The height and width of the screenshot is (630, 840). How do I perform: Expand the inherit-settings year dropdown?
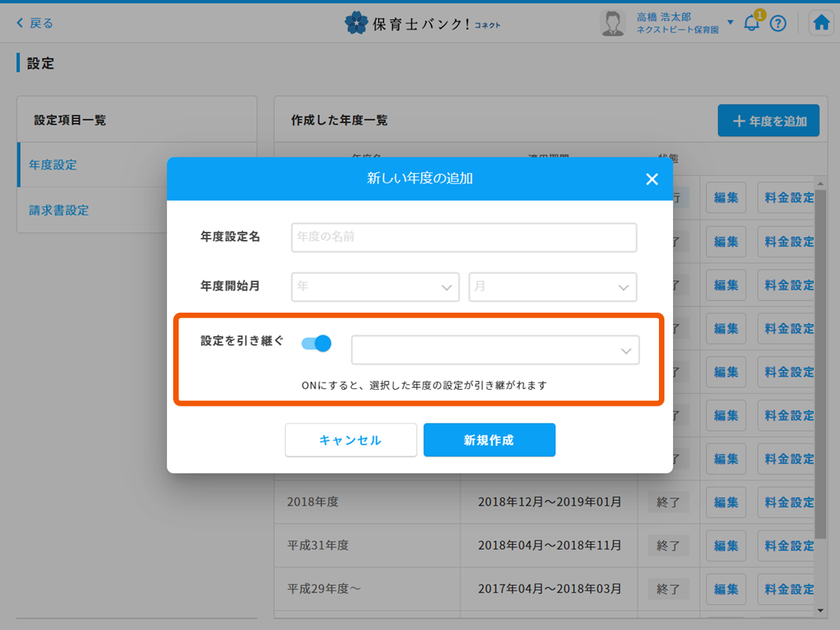[x=495, y=350]
